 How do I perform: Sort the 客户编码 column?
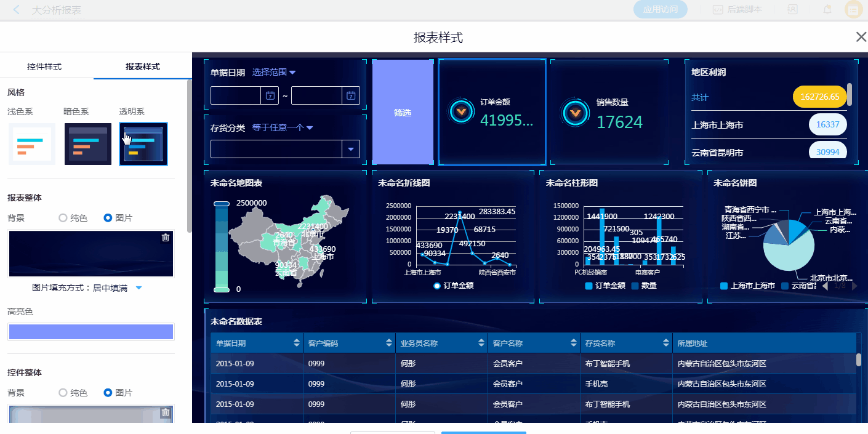pyautogui.click(x=389, y=343)
